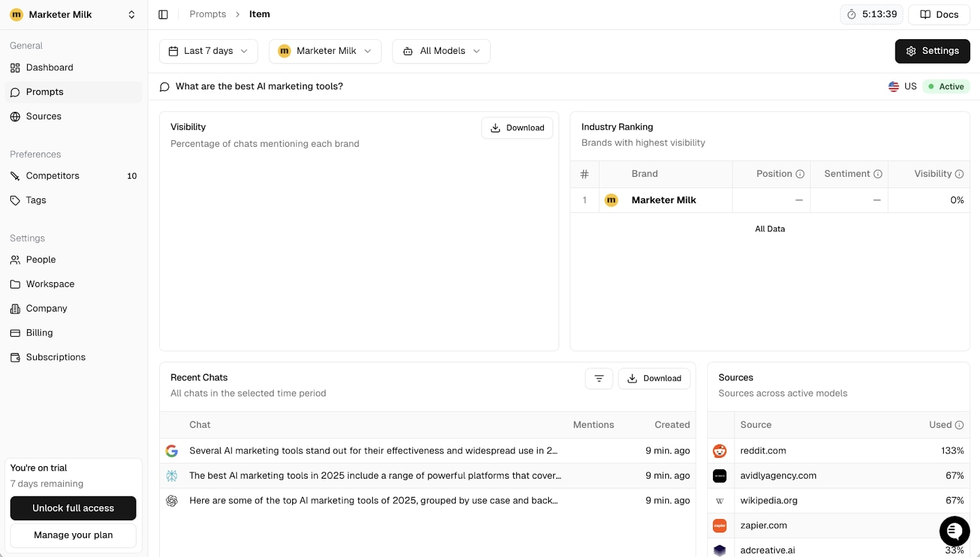The width and height of the screenshot is (980, 557).
Task: Click the Visibility column info icon
Action: tap(959, 174)
